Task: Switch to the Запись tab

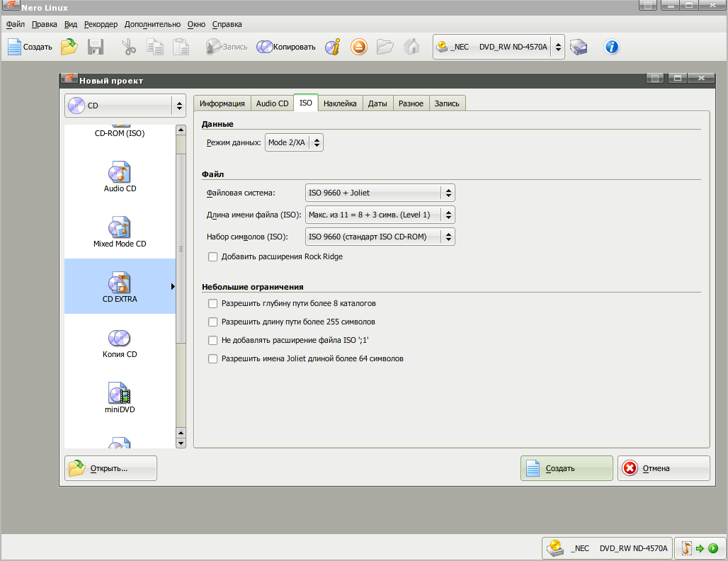Action: click(x=447, y=103)
